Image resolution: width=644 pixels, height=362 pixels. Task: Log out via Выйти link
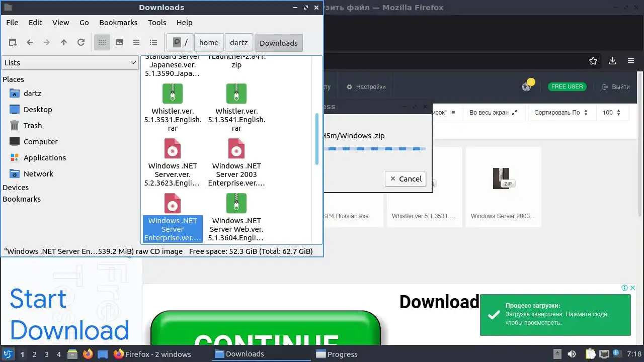(616, 87)
